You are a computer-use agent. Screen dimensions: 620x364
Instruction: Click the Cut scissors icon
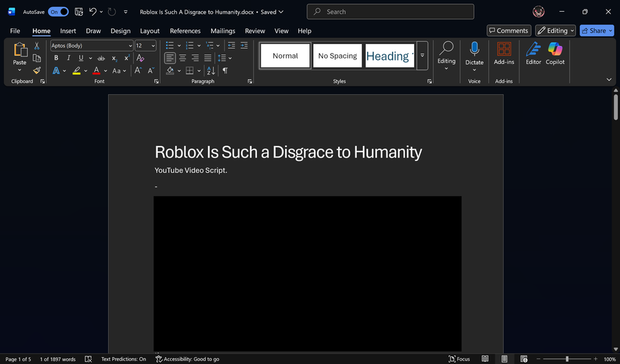coord(37,45)
